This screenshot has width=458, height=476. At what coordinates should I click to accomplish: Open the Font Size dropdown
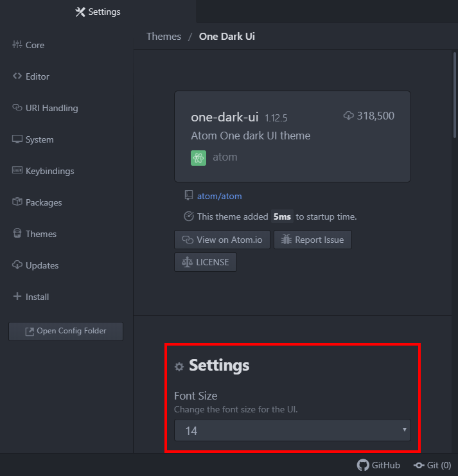(x=292, y=430)
